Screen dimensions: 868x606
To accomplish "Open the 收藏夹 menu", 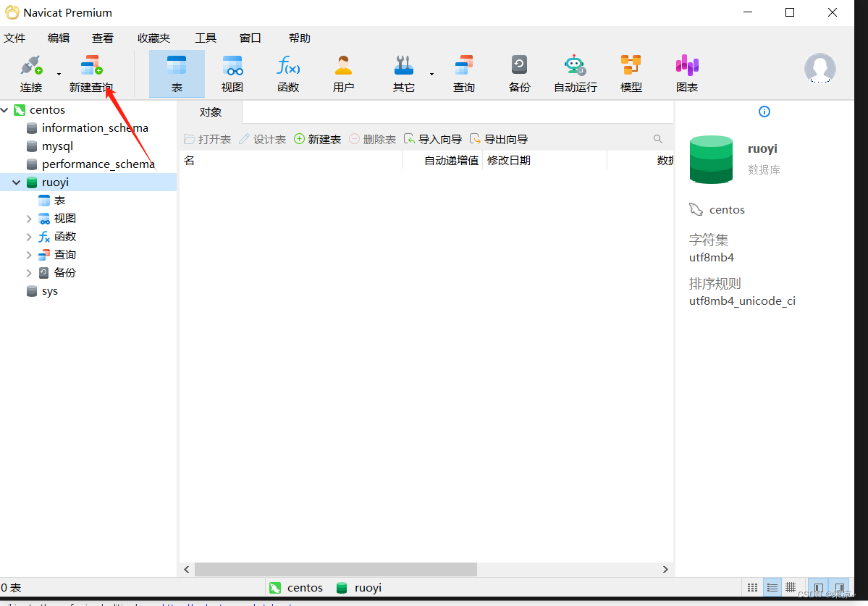I will tap(153, 38).
